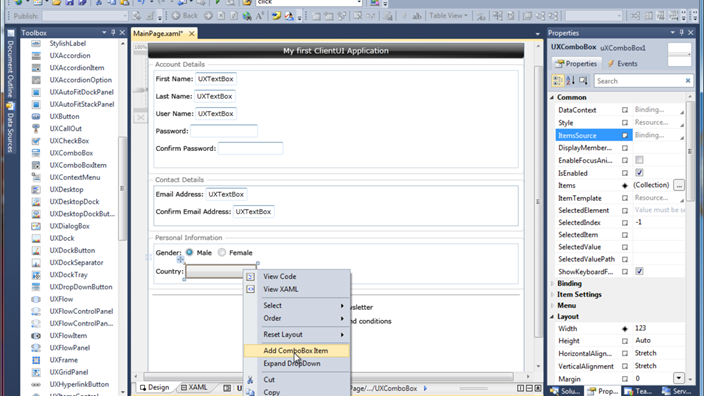Click the advanced marker next to DataContext

click(x=625, y=110)
